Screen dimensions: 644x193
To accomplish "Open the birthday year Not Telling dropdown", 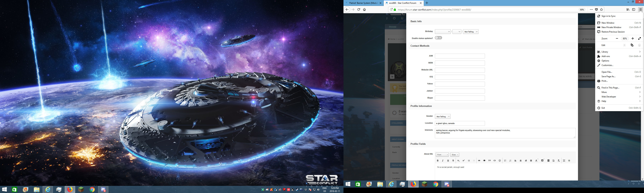I will point(470,32).
